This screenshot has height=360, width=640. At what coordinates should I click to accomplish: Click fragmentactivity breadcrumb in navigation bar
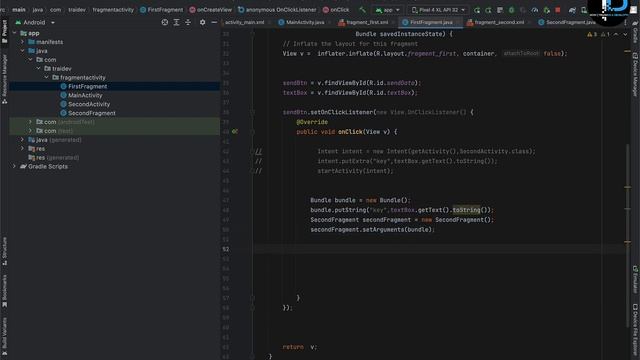coord(113,10)
